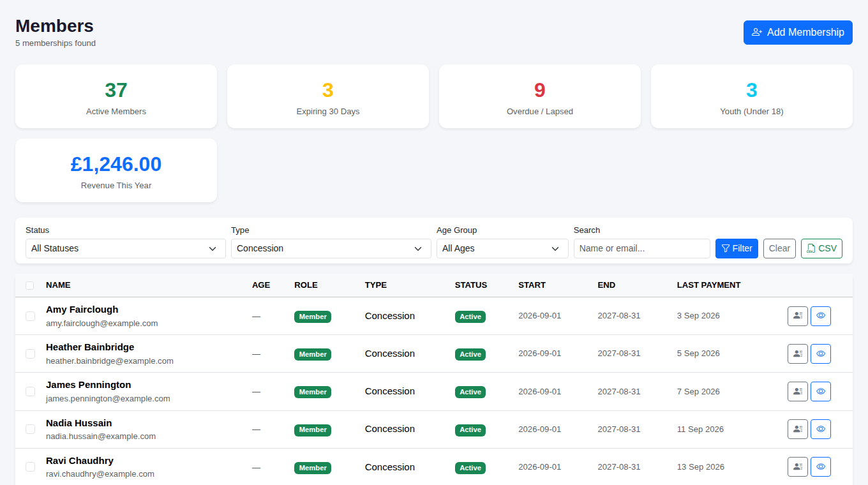Sort table by NAME column header
Screen dimensions: 868x485
58,285
